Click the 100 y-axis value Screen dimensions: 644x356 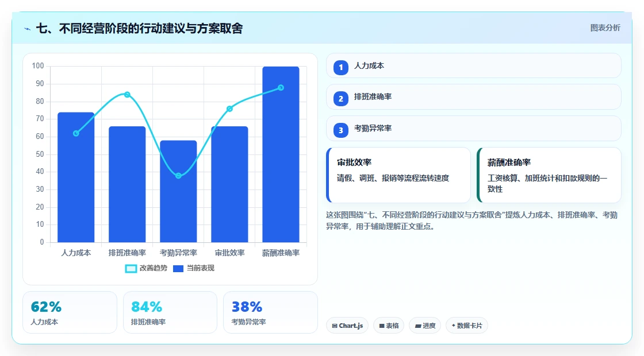38,66
